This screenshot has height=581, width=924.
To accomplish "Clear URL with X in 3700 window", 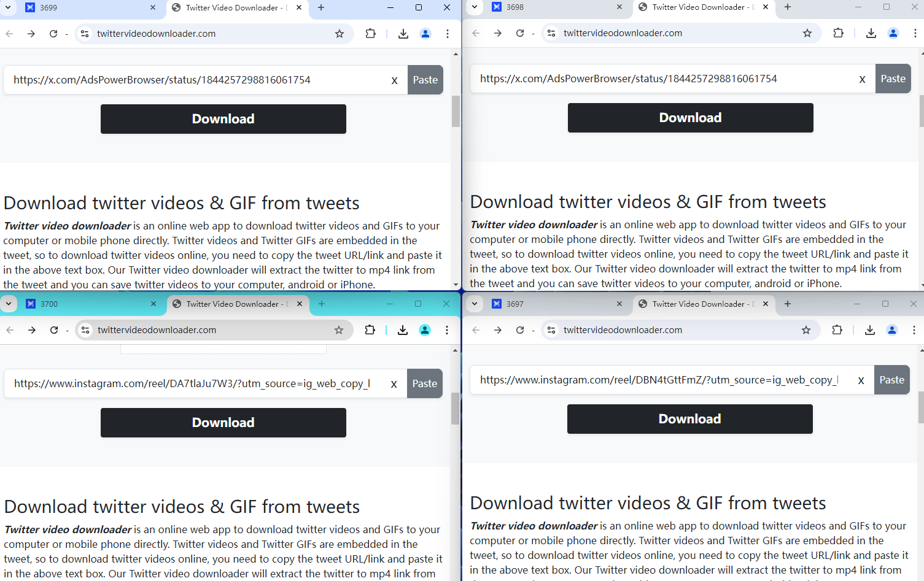I will (x=394, y=384).
